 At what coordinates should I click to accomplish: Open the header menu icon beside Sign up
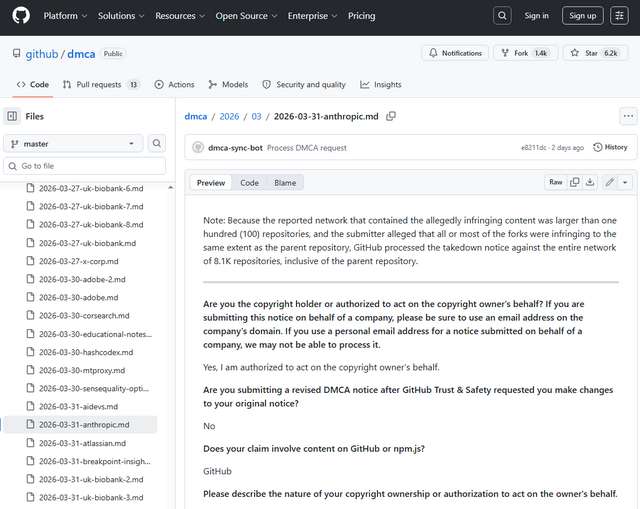[x=619, y=16]
